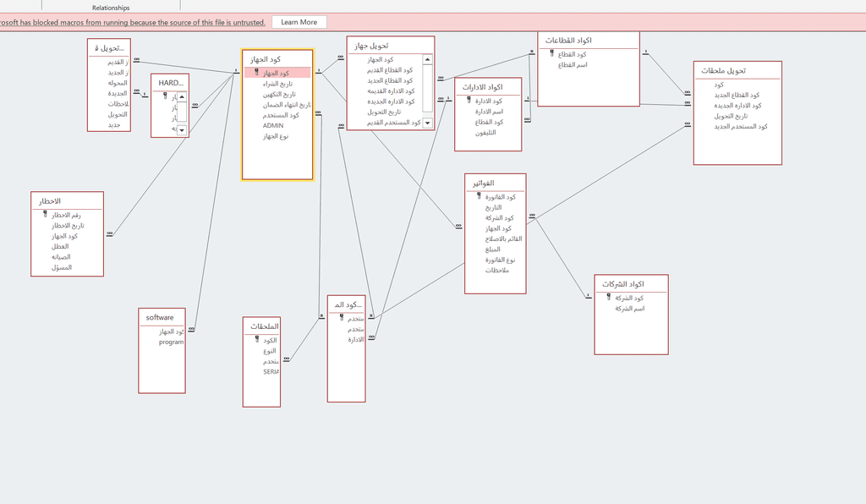Screen dimensions: 866x504
Task: Select كود القطاع الجديد in تحويل ملحقات
Action: (x=737, y=95)
